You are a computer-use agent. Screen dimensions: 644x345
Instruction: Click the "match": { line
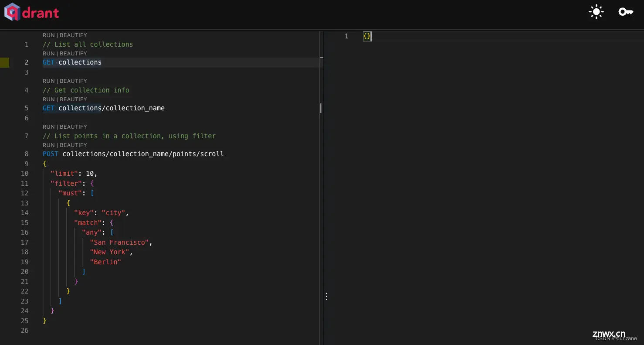pyautogui.click(x=94, y=223)
